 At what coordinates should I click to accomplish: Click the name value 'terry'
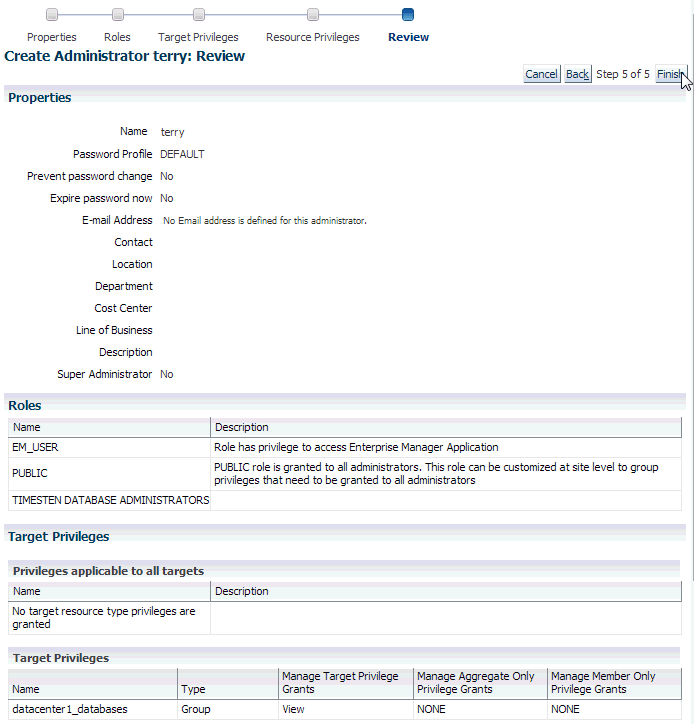(172, 132)
